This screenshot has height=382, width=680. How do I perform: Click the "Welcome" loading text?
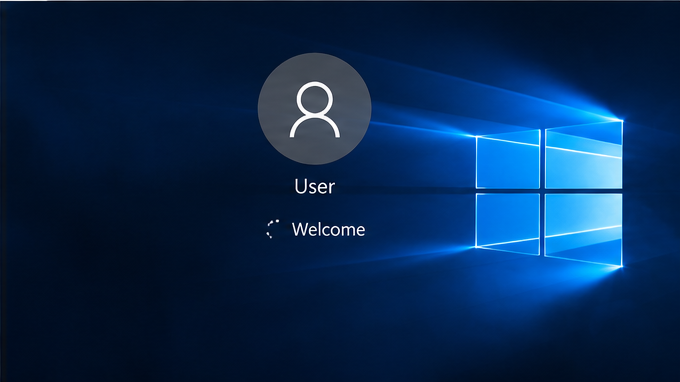[x=328, y=229]
